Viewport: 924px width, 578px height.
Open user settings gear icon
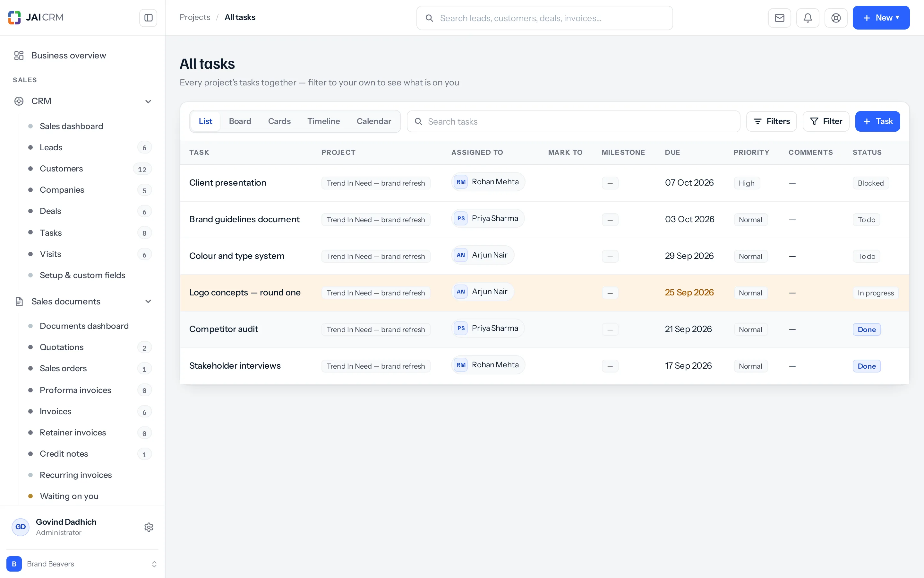(149, 527)
